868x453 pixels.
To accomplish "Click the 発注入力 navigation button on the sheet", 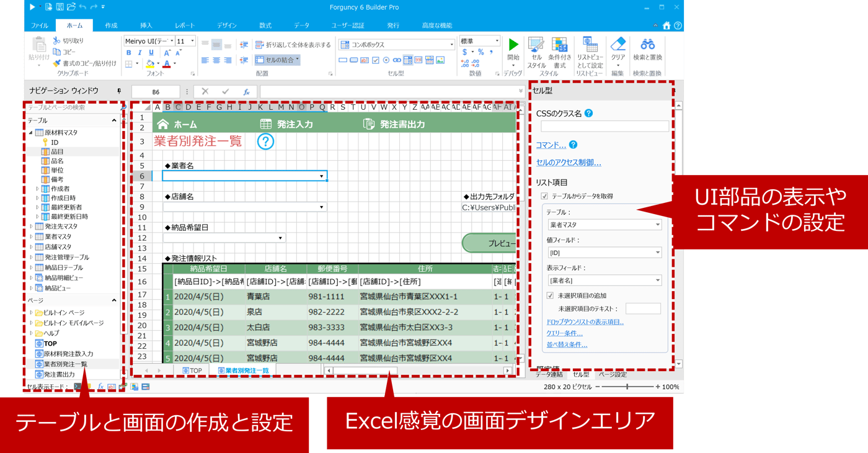I will pos(286,124).
